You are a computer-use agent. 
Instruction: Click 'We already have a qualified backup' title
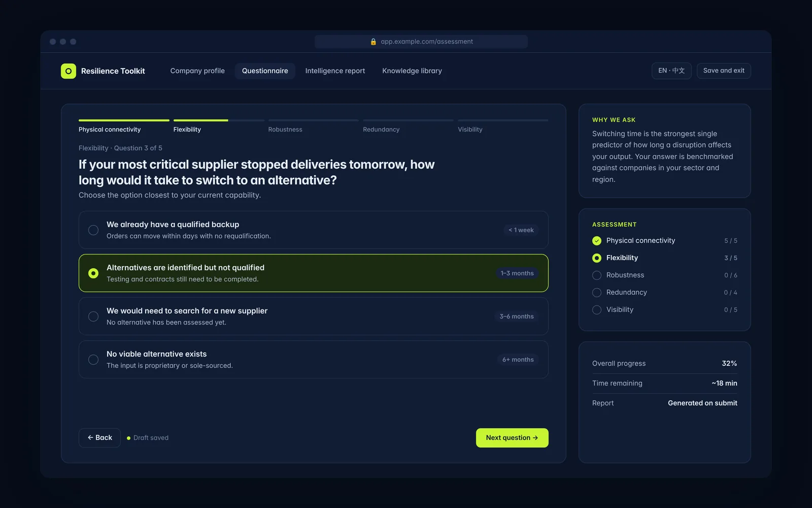click(173, 225)
